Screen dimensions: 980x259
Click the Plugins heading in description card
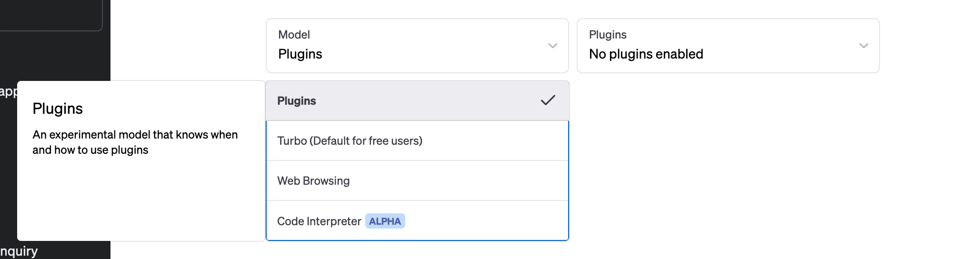coord(58,109)
